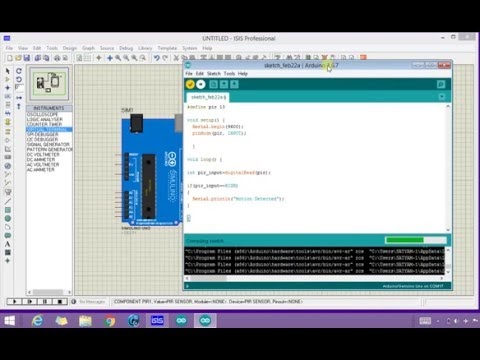Click simulation Play button
Screen dimensions: 480x360
(x=14, y=302)
